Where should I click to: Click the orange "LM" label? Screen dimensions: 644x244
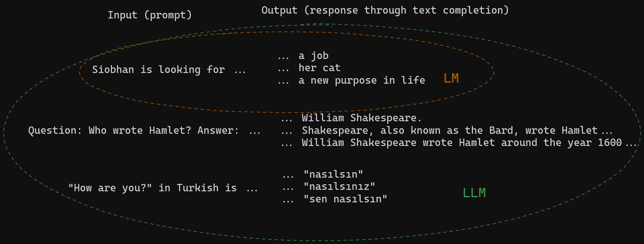tap(451, 78)
